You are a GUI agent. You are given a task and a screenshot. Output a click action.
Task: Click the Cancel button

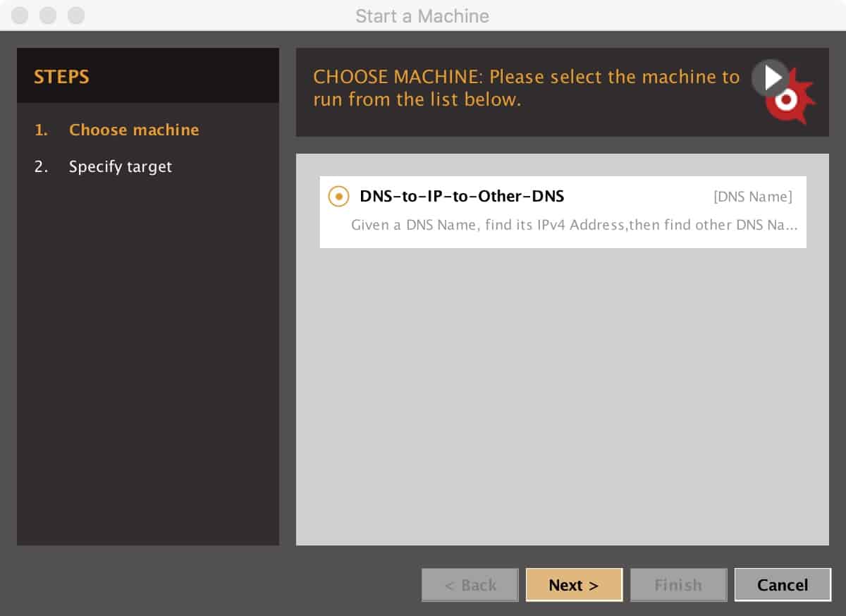[783, 585]
